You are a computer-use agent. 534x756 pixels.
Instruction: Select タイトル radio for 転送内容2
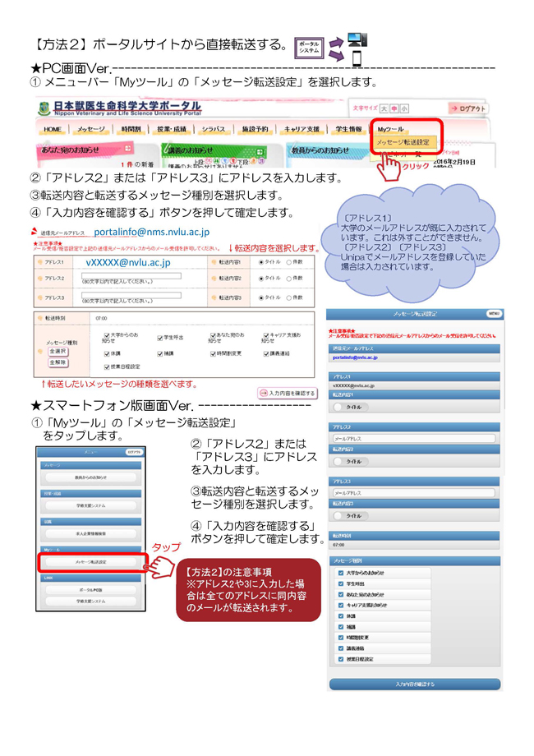261,279
